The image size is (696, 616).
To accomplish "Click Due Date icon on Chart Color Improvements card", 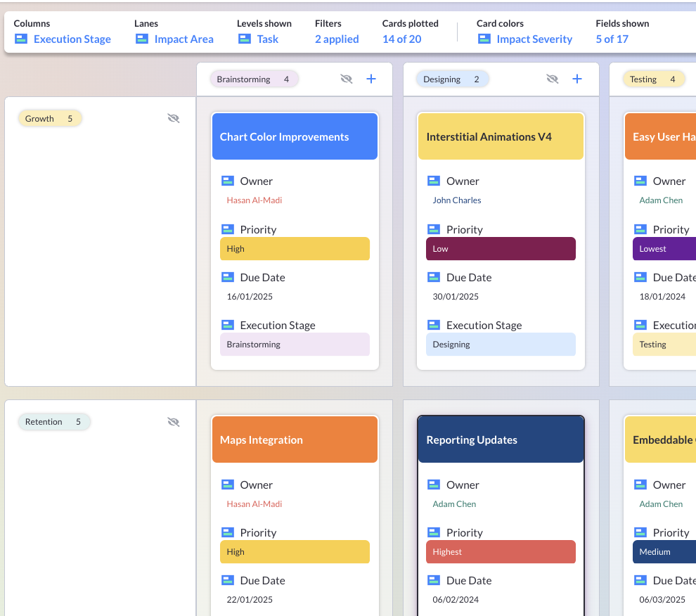I will (x=228, y=277).
